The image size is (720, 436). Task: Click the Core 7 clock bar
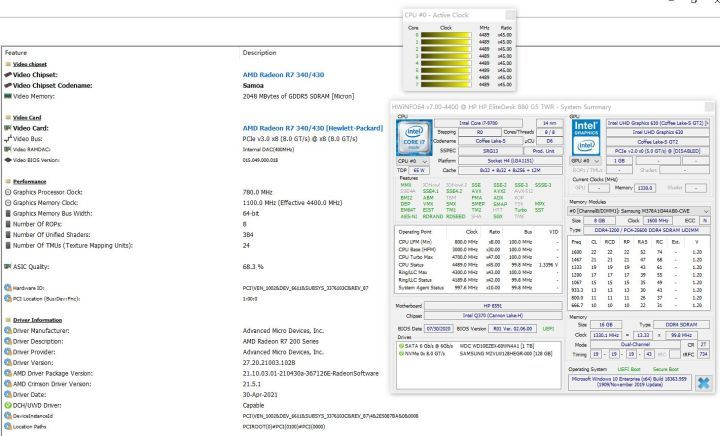tap(446, 84)
